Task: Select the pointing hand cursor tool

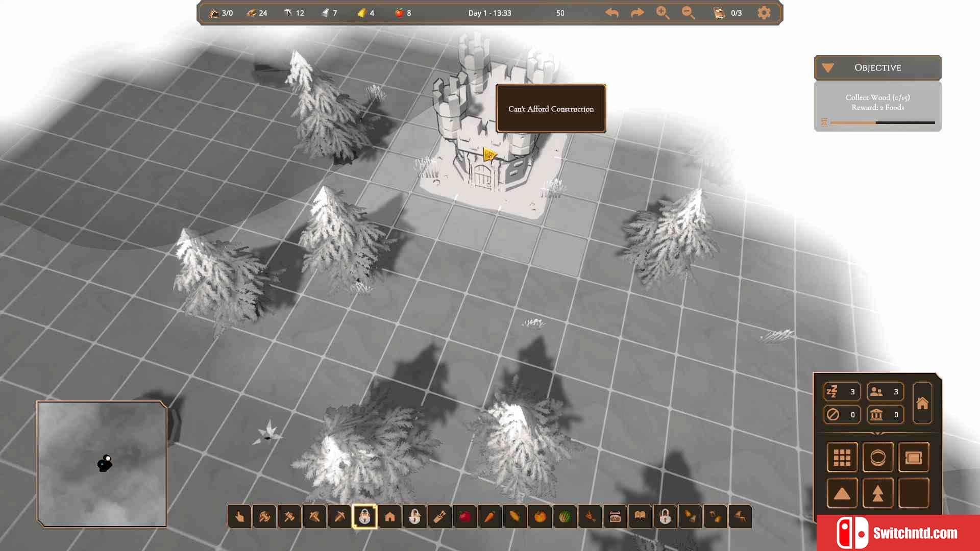Action: click(239, 517)
